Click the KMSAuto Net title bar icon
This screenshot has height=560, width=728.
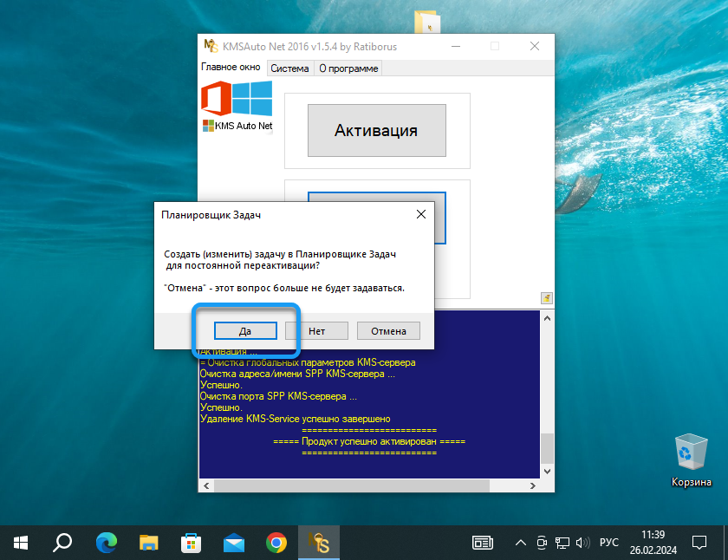click(x=211, y=46)
